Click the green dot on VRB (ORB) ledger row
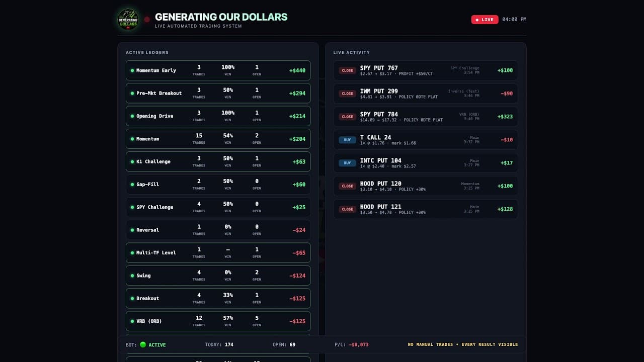 (x=132, y=321)
